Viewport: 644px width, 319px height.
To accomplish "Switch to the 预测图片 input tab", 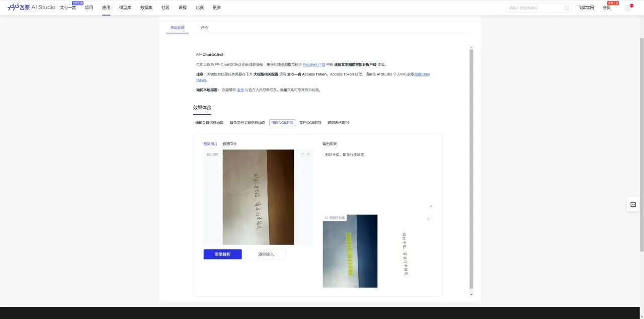I will 211,144.
